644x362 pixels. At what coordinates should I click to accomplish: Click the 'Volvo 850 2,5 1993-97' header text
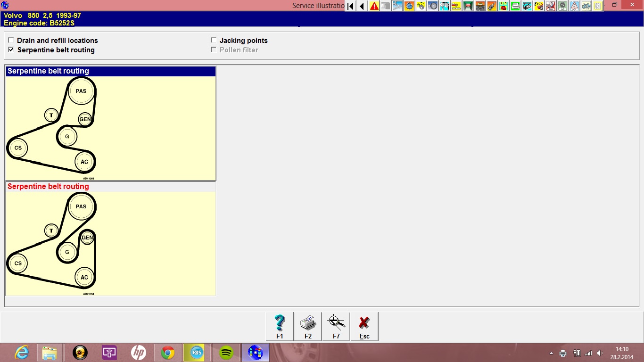point(42,16)
